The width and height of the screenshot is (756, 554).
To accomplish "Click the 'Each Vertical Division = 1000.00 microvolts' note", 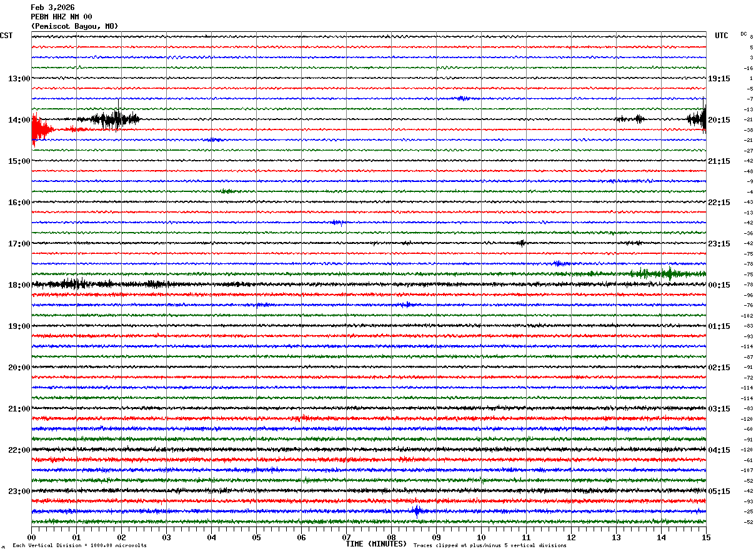I will click(x=79, y=546).
